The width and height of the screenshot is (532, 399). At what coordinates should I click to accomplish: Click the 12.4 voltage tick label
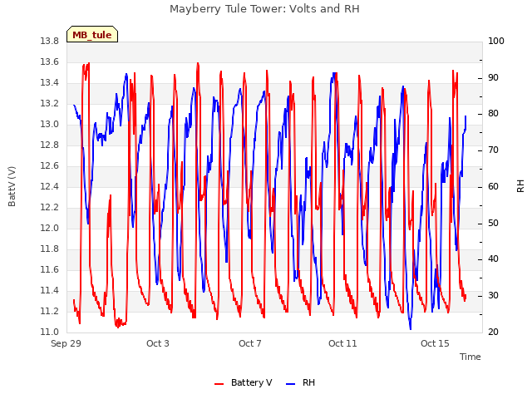click(x=50, y=186)
